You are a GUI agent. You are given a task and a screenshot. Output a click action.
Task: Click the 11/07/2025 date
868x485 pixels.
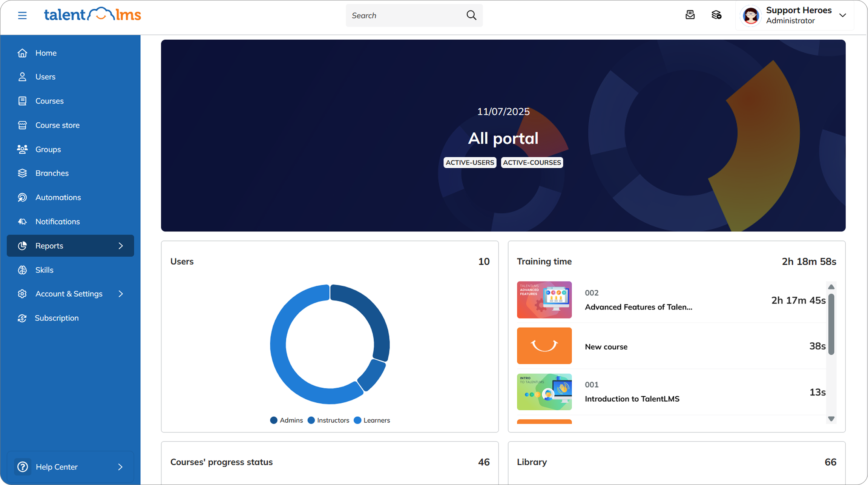(x=503, y=111)
